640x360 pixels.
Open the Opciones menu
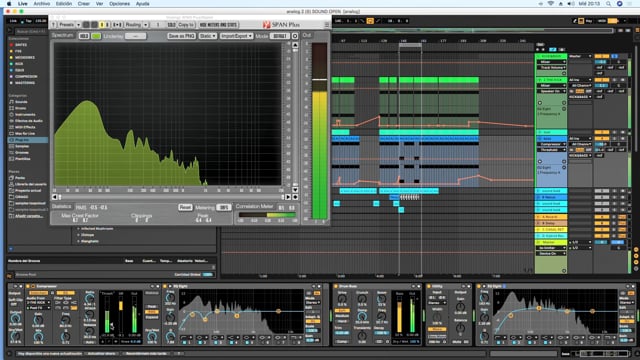pos(119,4)
